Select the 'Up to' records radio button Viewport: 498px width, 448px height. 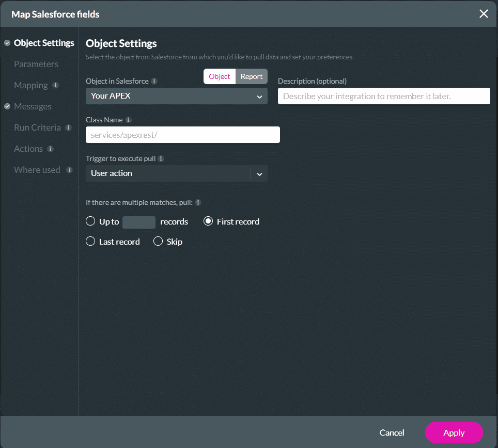pos(90,221)
